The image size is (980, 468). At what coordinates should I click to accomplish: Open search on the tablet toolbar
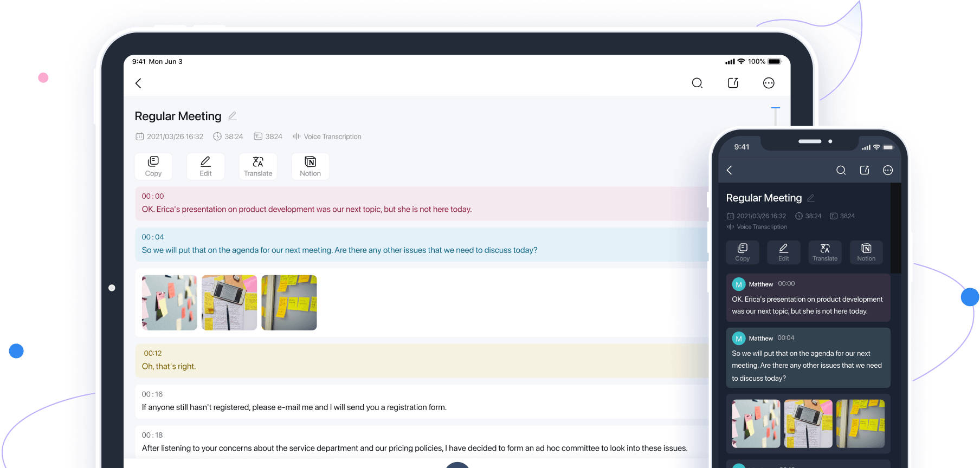697,83
